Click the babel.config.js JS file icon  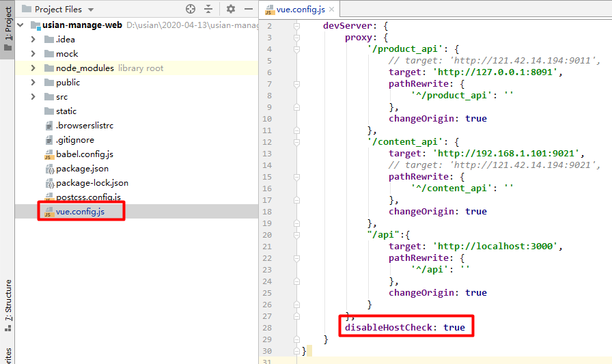tap(48, 154)
